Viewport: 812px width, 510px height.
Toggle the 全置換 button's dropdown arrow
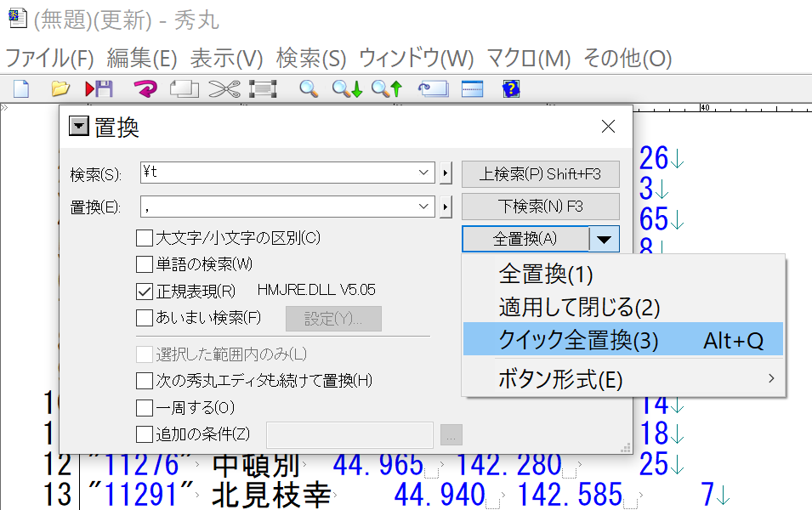(x=604, y=239)
